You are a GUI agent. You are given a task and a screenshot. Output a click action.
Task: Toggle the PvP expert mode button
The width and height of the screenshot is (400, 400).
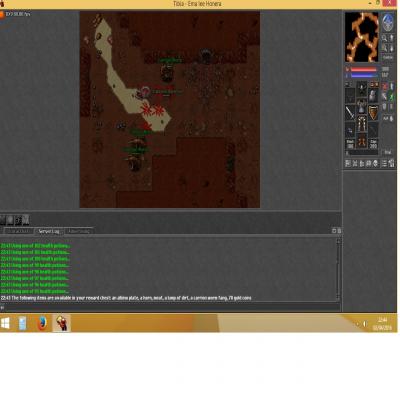point(388,118)
